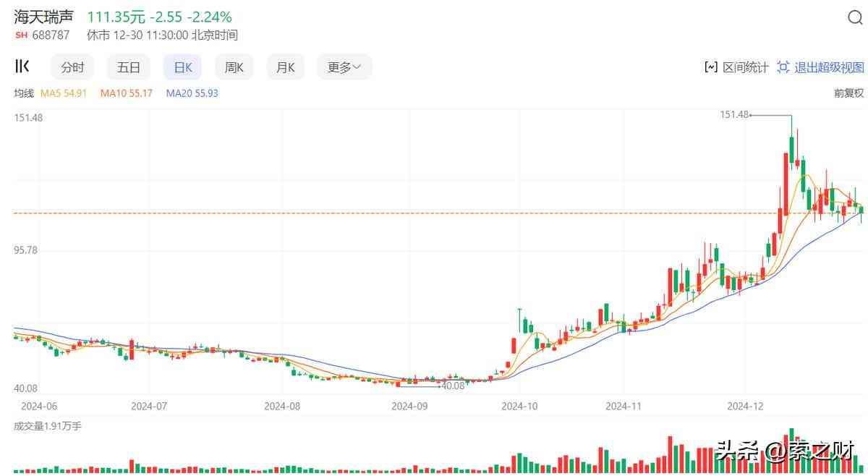Screen dimensions: 868x476
Task: Expand the 更多 dropdown menu
Action: 349,67
